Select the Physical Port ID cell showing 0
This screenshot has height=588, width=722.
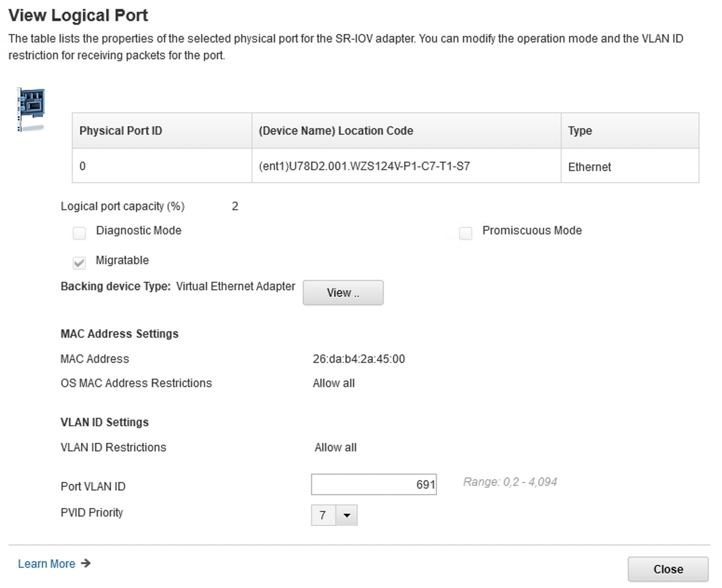point(82,166)
